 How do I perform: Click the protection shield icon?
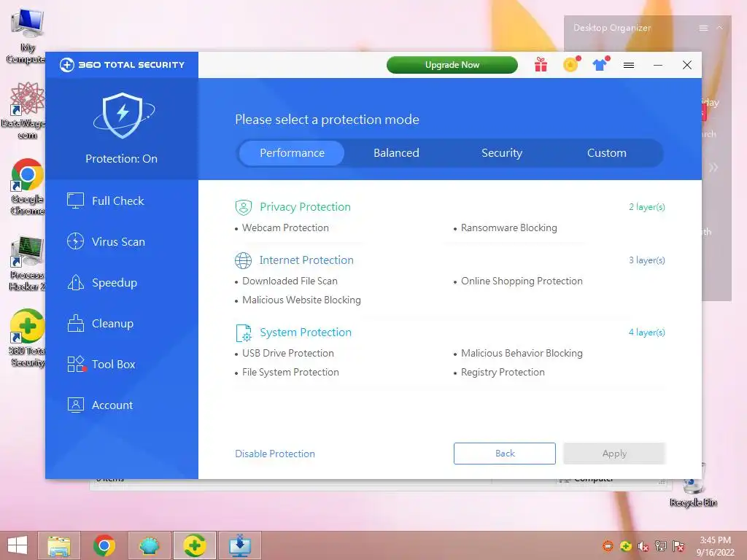(x=123, y=115)
